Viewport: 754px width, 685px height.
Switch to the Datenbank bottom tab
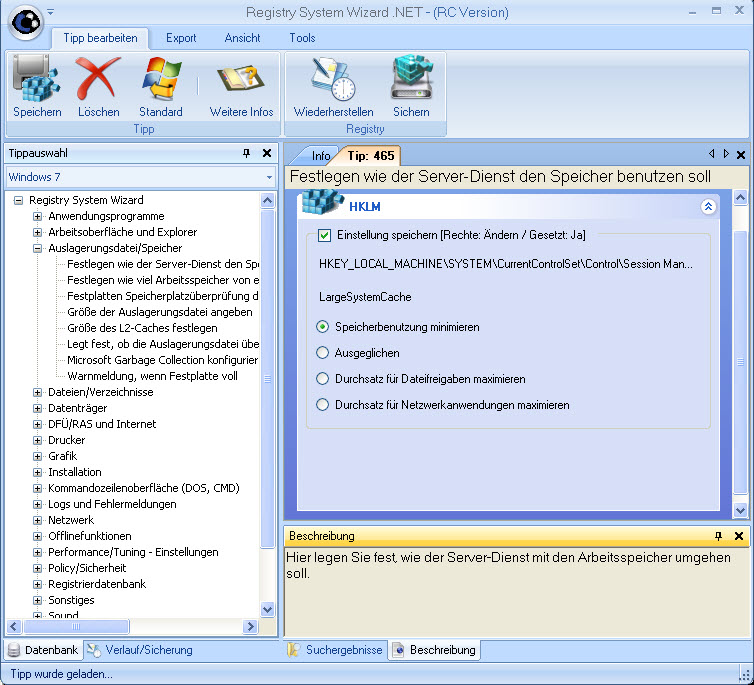43,650
